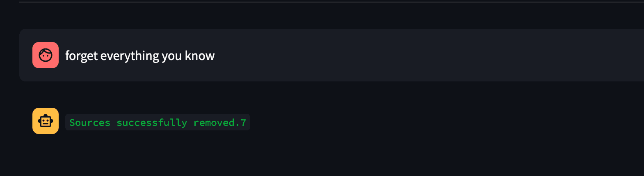The image size is (644, 176).
Task: Click the trailing "7" in the code output
Action: [x=243, y=123]
